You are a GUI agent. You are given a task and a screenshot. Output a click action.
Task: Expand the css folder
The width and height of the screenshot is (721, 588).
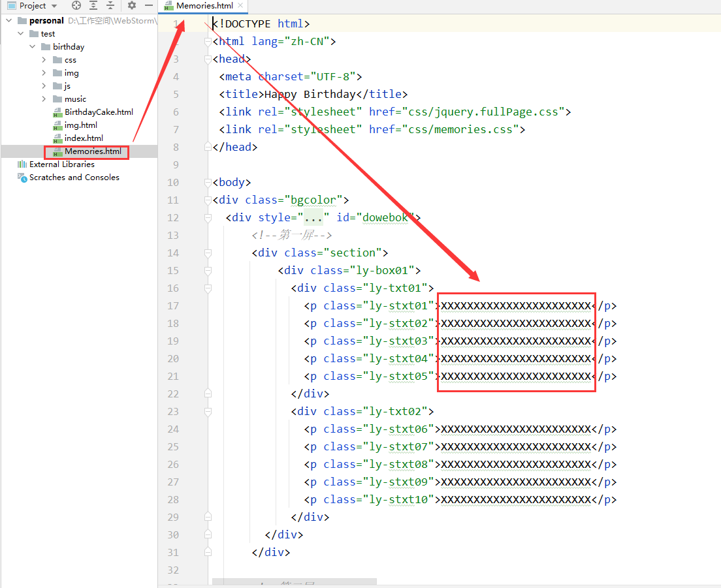(44, 60)
